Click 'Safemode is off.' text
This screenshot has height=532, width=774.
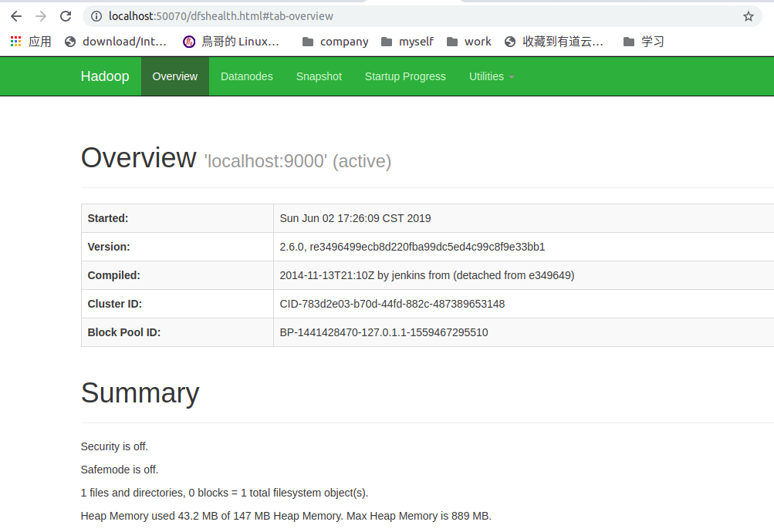120,470
